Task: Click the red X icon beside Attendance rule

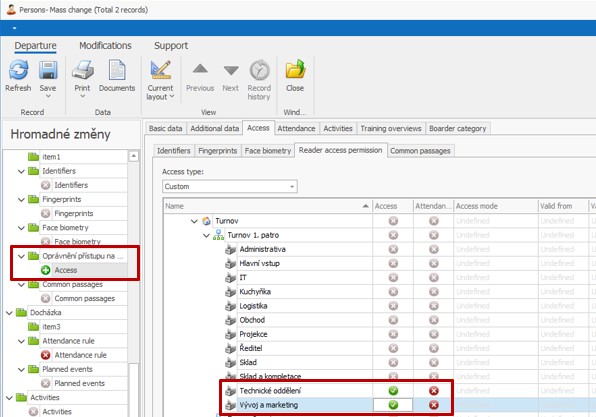Action: coord(46,355)
